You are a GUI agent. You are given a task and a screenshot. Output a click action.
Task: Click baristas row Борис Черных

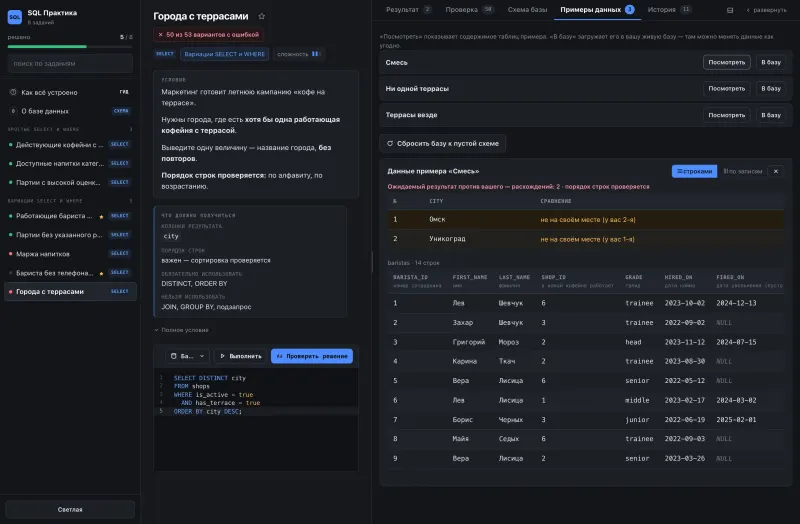tap(585, 419)
